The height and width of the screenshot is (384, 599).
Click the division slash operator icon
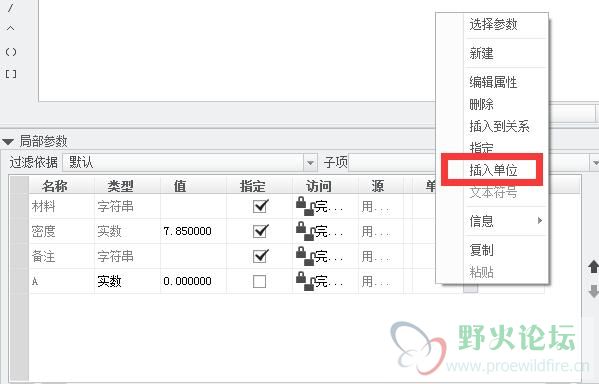pos(11,7)
